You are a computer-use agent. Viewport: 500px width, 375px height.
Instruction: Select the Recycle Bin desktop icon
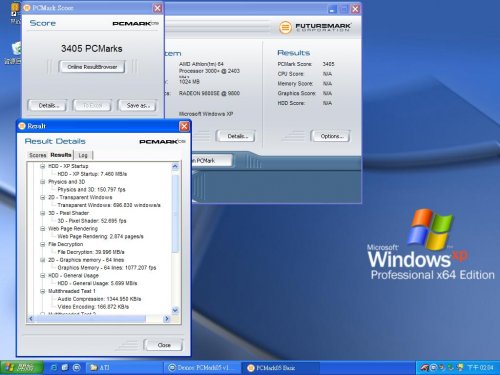pos(15,53)
